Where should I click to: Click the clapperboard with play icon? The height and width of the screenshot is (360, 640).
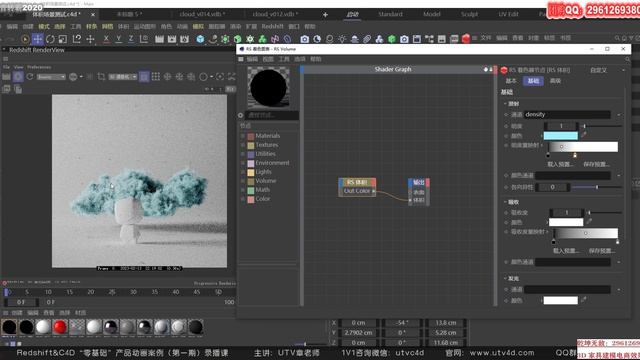coord(172,39)
